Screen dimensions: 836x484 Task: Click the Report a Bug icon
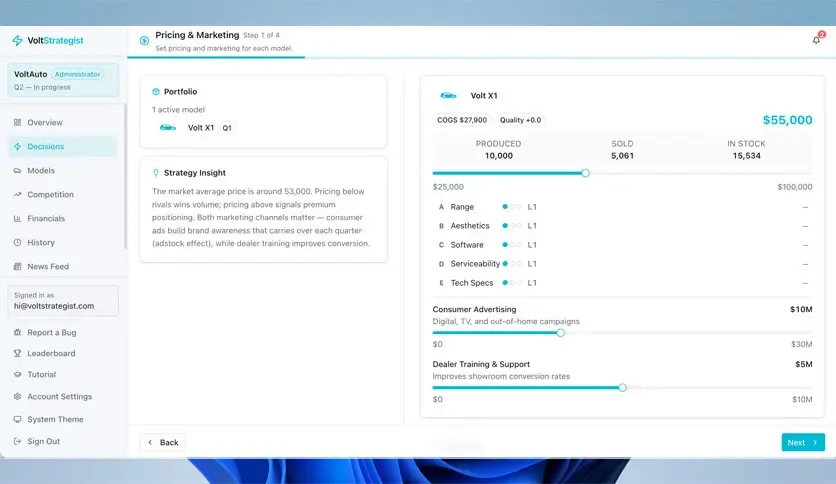coord(18,333)
